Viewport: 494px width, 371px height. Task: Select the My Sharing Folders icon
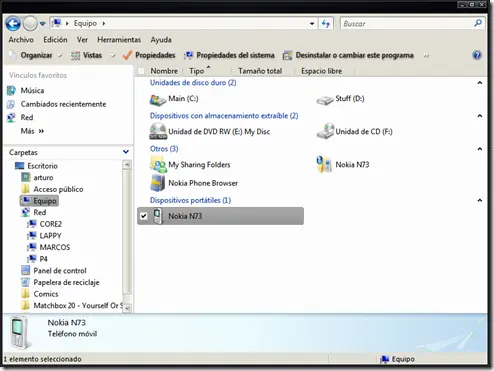[158, 165]
